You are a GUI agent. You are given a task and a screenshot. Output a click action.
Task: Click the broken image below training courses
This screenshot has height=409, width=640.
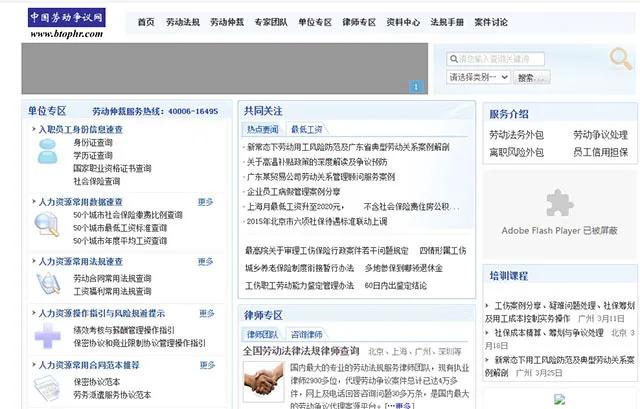point(560,399)
